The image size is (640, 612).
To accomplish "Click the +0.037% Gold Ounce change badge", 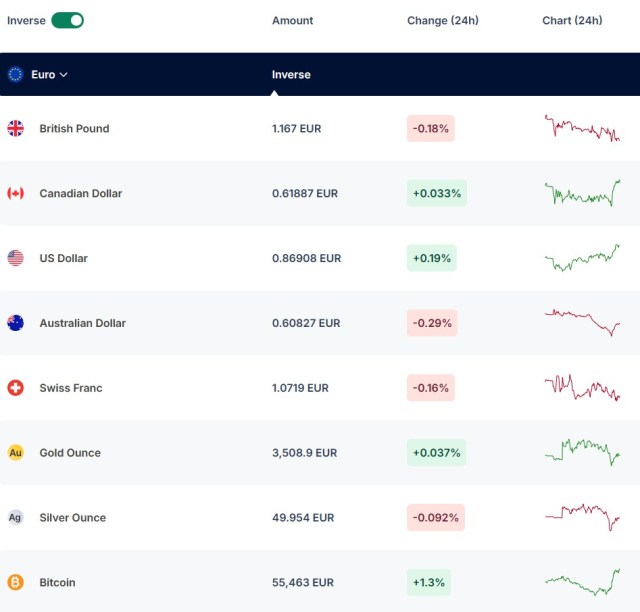I will pyautogui.click(x=437, y=453).
